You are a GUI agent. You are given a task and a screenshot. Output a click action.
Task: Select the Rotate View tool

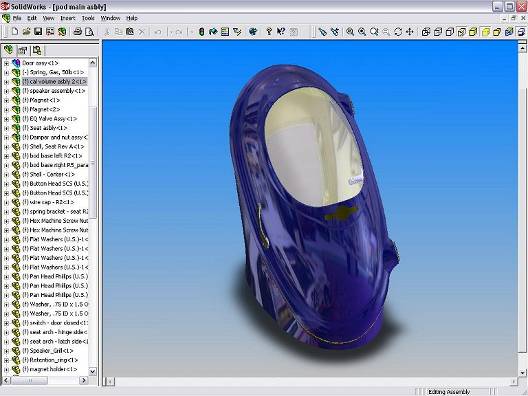[398, 32]
